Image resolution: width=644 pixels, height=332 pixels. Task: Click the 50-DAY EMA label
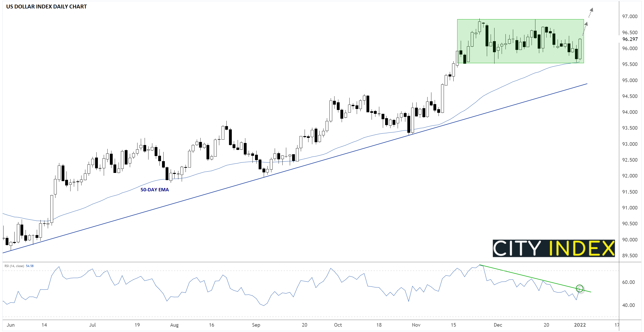click(x=155, y=190)
